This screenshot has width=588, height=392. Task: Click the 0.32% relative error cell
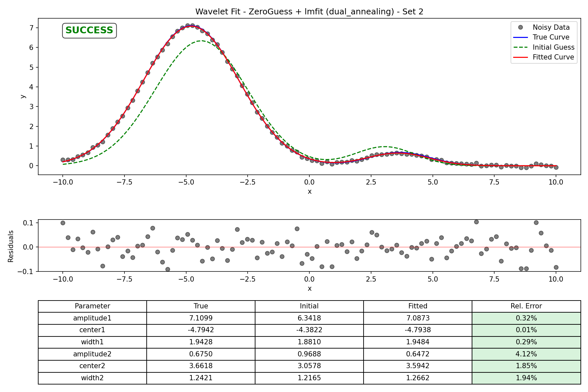526,318
